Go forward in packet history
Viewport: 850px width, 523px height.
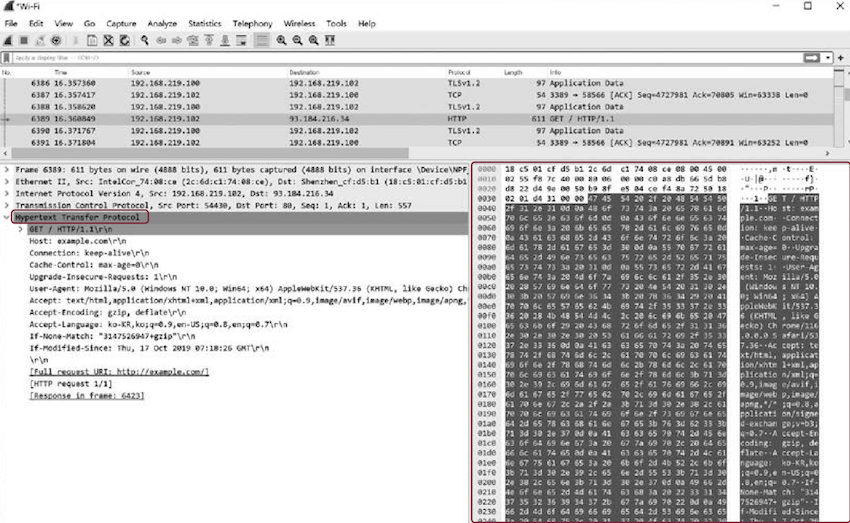pos(177,41)
